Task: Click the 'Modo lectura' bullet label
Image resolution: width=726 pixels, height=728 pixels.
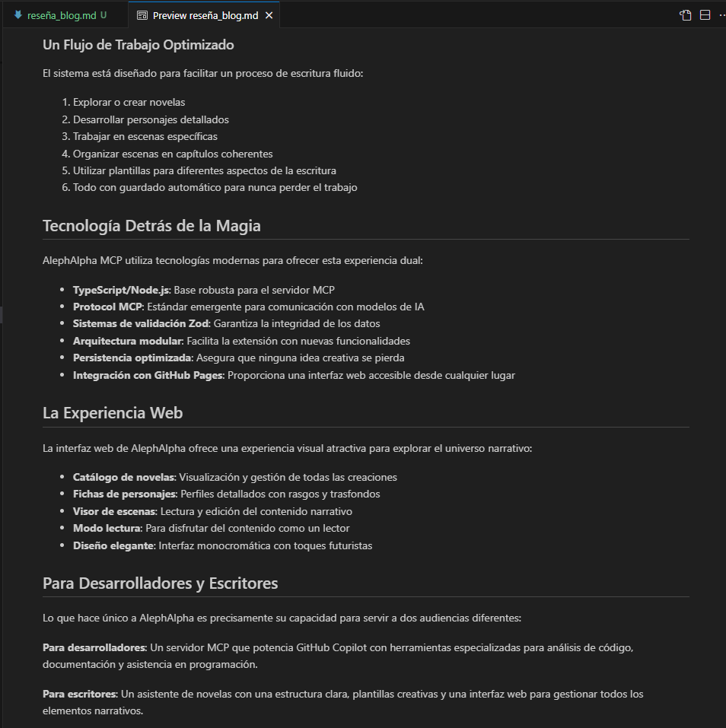Action: tap(107, 528)
